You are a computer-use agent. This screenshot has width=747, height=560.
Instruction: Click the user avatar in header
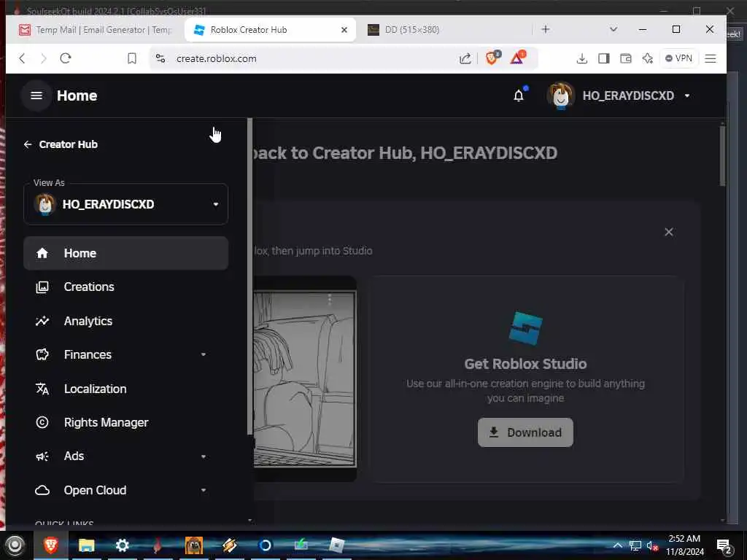tap(561, 96)
